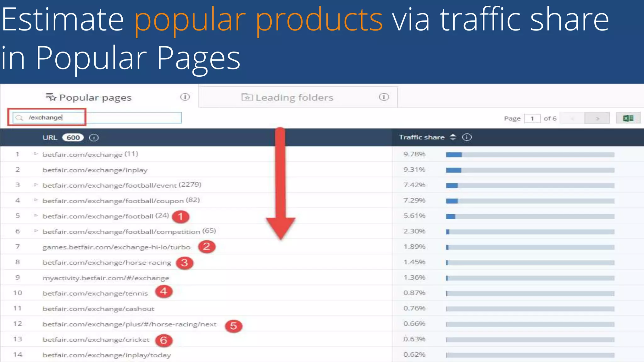Open betfair.com/exchange/cashout link
The image size is (644, 362).
tap(98, 309)
